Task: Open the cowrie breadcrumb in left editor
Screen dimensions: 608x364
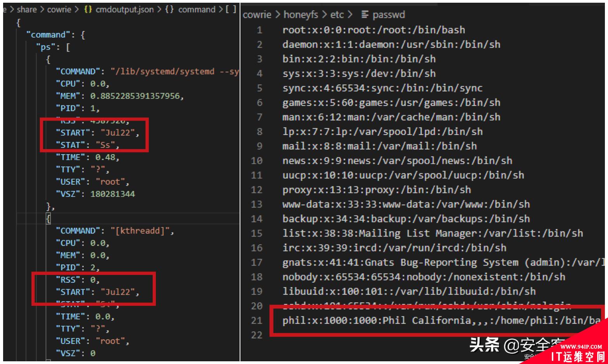Action: tap(59, 9)
